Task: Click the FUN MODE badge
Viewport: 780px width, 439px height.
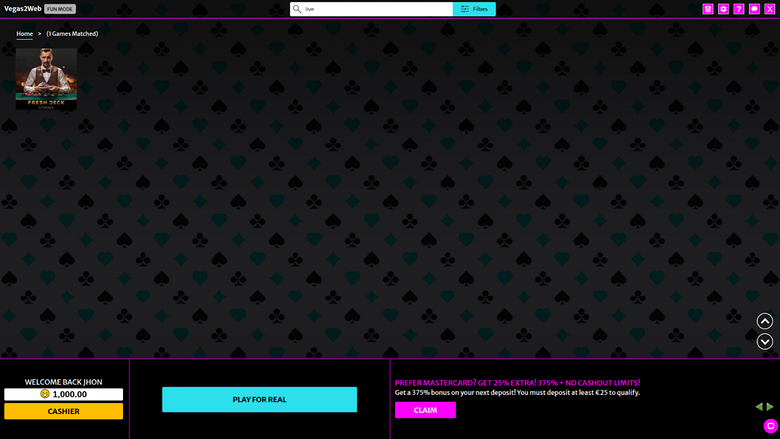Action: click(x=60, y=9)
